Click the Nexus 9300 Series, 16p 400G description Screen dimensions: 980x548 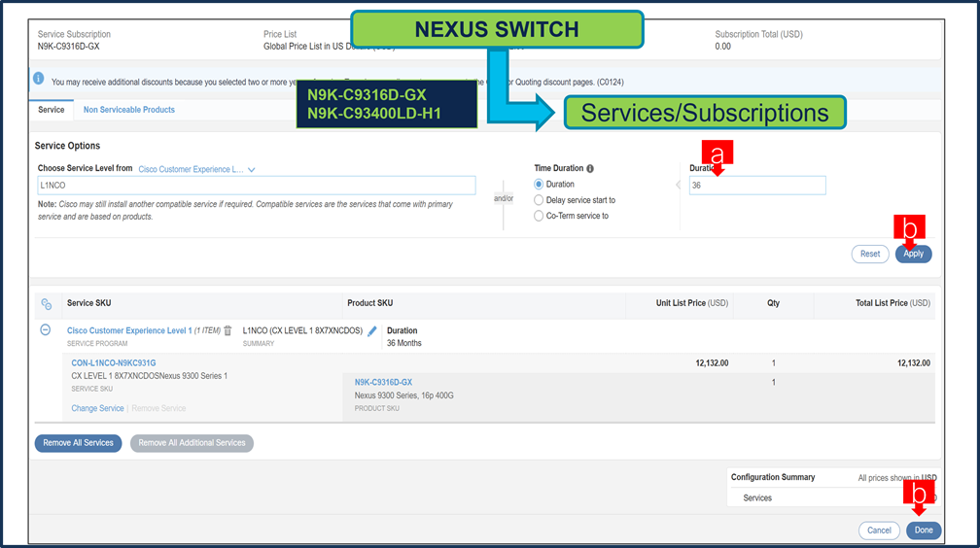[x=403, y=395]
